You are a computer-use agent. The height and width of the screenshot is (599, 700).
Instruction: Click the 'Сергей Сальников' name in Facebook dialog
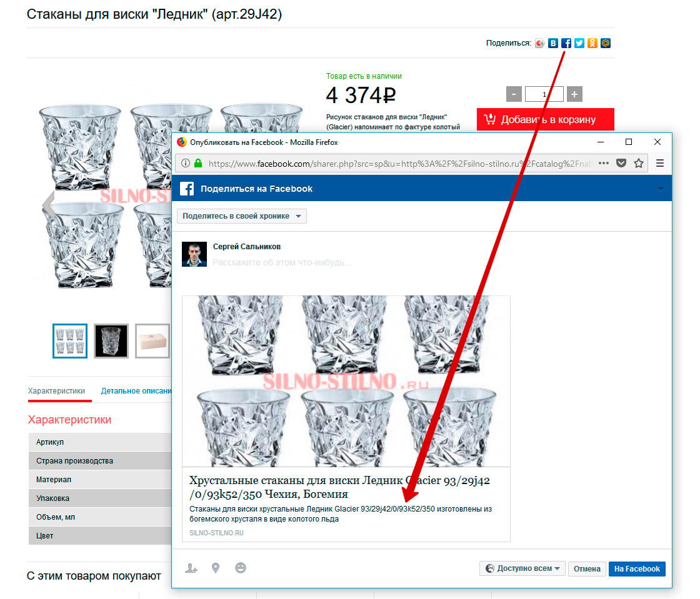[247, 247]
